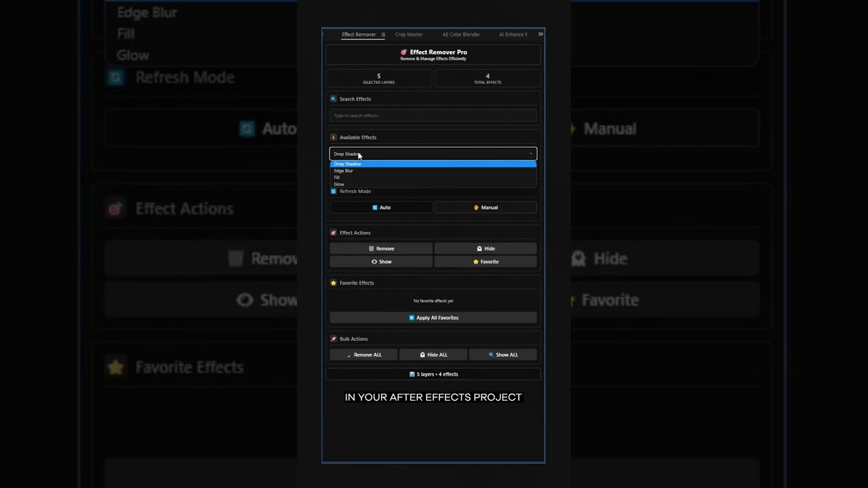
Task: Show the selected effect
Action: (381, 262)
